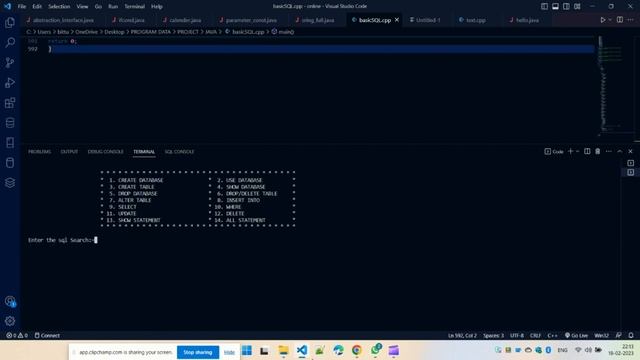The width and height of the screenshot is (640, 360).
Task: Toggle secondary side bar layout button
Action: coord(566,6)
